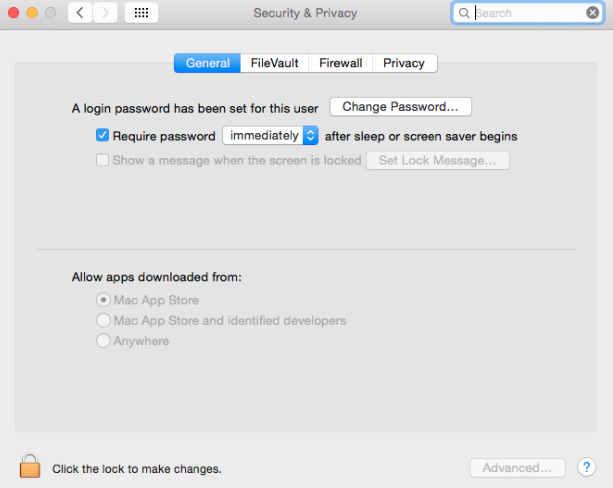
Task: Click in the Search input field
Action: [x=528, y=13]
